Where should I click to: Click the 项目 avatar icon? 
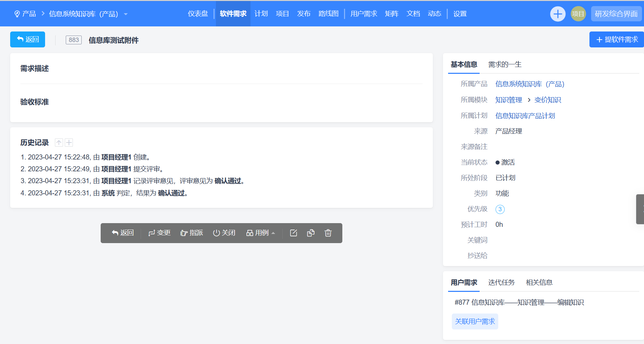[x=578, y=14]
